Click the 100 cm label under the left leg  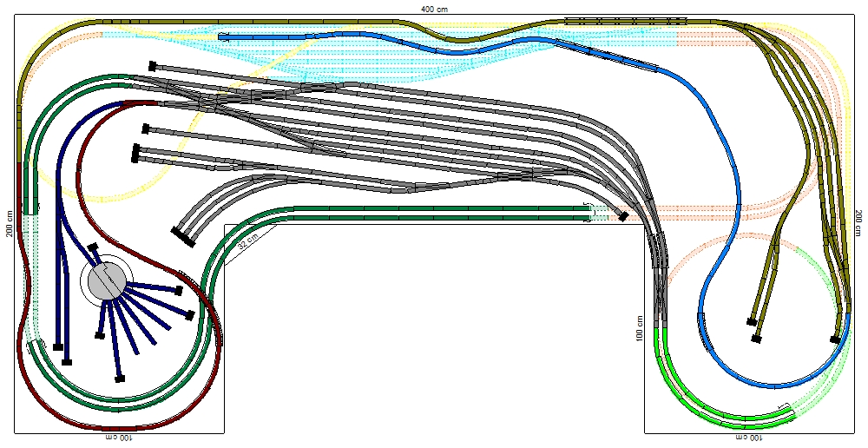click(x=119, y=439)
